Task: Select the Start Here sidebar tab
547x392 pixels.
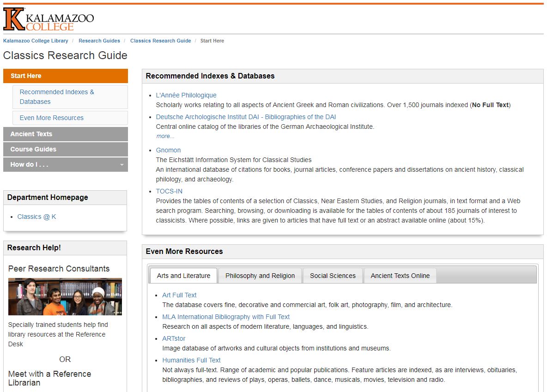Action: (66, 76)
